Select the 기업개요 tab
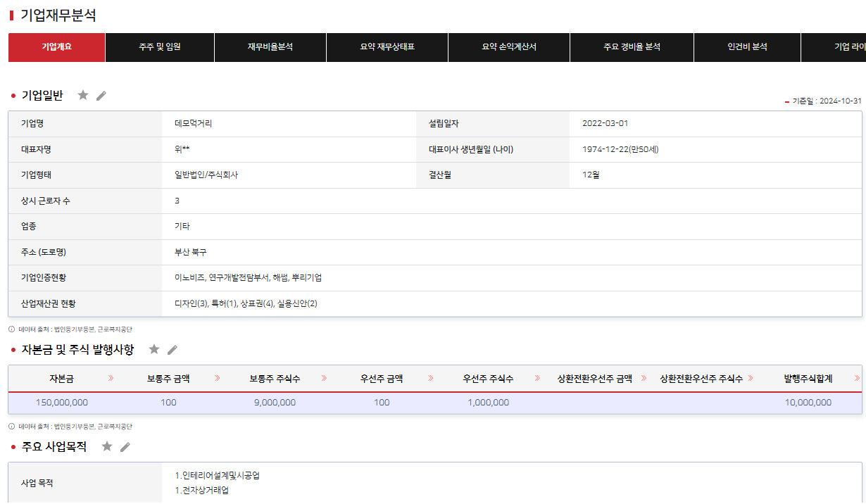The height and width of the screenshot is (504, 866). pos(56,47)
